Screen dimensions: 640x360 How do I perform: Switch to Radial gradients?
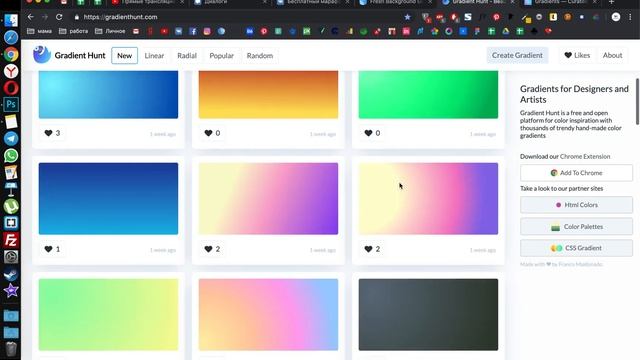point(187,56)
